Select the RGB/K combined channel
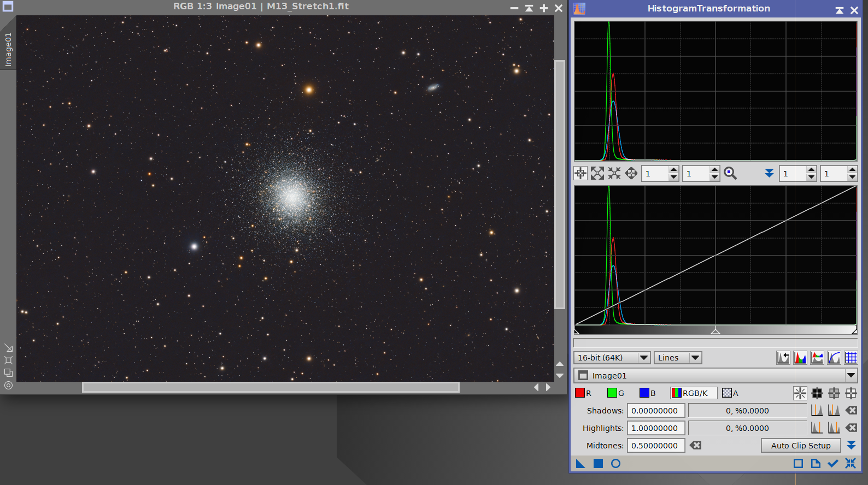 tap(694, 393)
